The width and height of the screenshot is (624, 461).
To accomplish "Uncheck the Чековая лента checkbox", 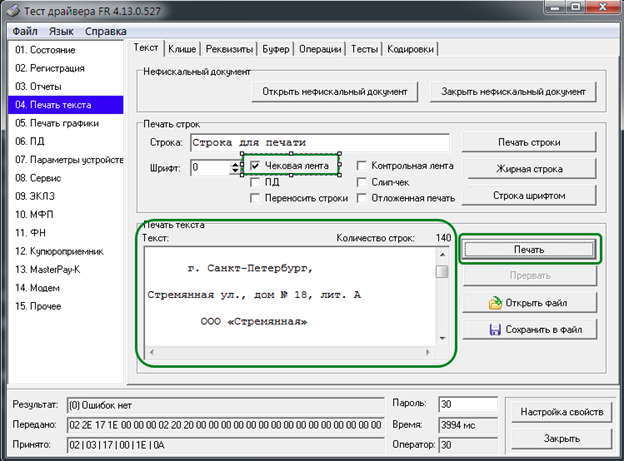I will coord(256,166).
